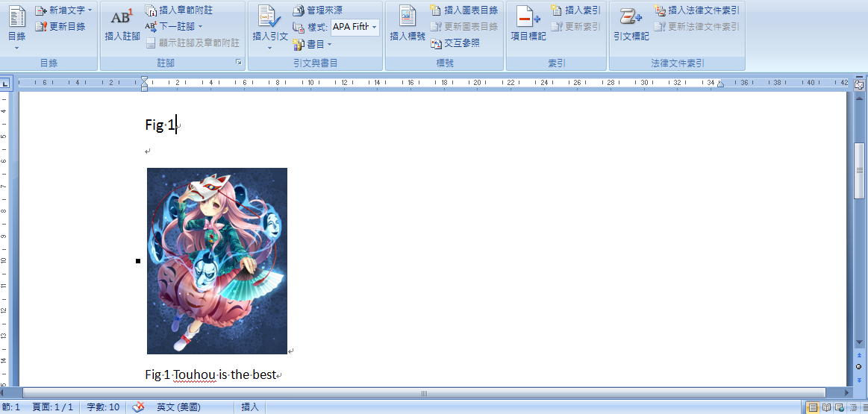Switch to Web Layout view button
The height and width of the screenshot is (414, 868).
click(838, 408)
